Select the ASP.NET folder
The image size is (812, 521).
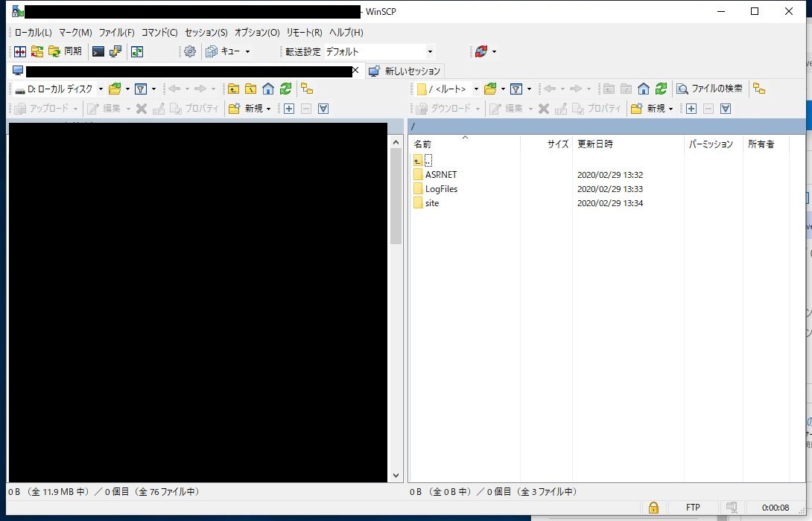coord(435,175)
